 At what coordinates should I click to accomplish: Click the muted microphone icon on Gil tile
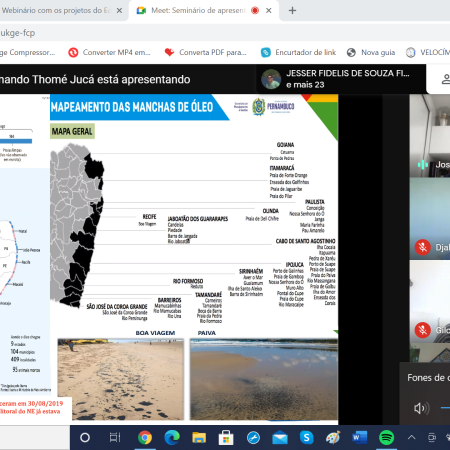point(423,330)
